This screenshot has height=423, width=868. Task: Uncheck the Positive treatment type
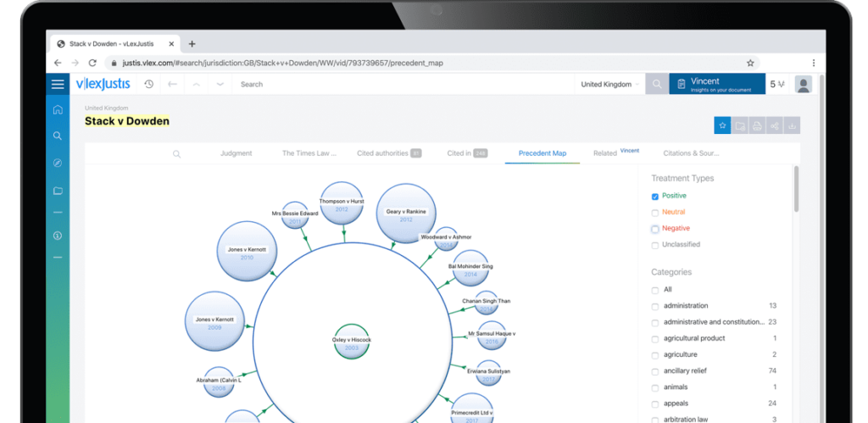point(655,197)
